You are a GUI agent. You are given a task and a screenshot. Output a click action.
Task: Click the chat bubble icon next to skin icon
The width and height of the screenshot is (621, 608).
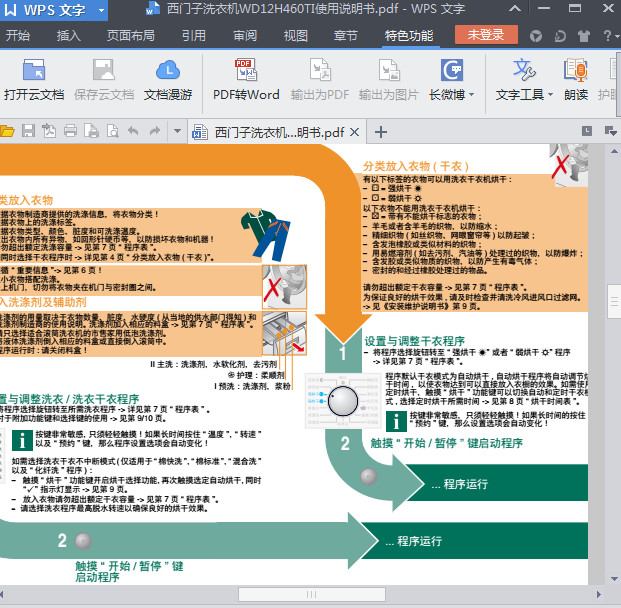pyautogui.click(x=560, y=36)
